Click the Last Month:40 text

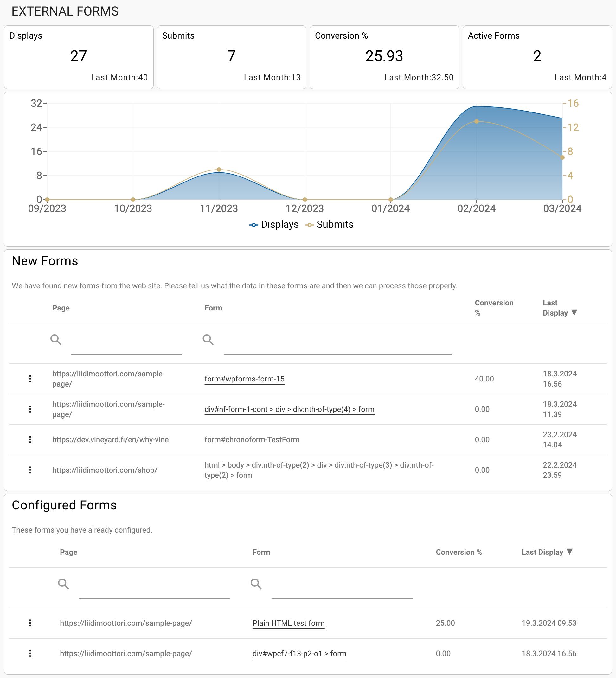[119, 77]
